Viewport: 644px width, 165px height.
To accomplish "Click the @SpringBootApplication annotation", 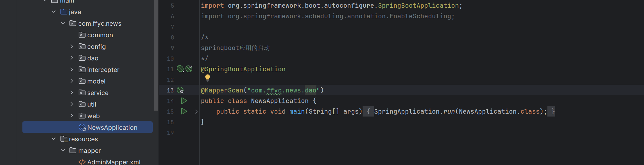I will coord(243,69).
